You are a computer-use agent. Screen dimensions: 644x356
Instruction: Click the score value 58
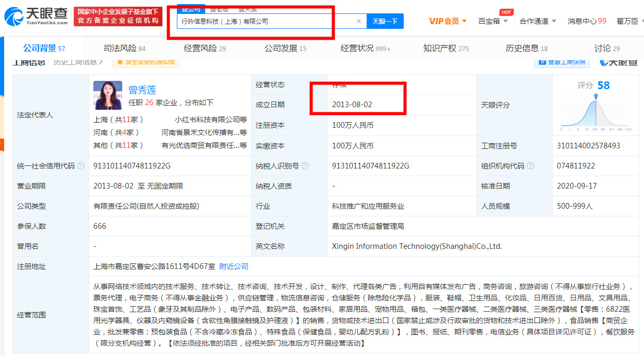[603, 86]
